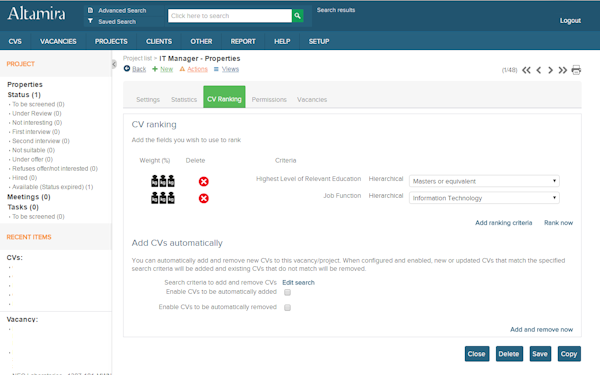The image size is (600, 375).
Task: Click in the search input field
Action: [x=230, y=16]
